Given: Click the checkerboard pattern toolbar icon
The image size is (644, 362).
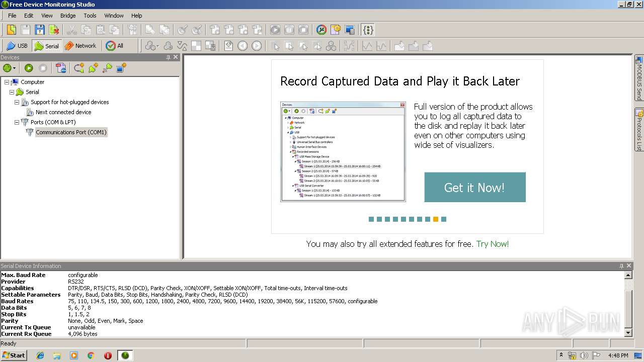Looking at the screenshot, I should point(196,46).
